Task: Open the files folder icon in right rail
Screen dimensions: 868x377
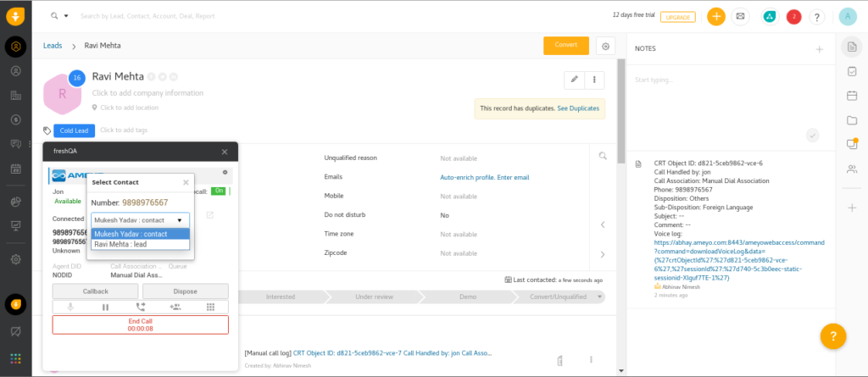Action: pyautogui.click(x=852, y=119)
